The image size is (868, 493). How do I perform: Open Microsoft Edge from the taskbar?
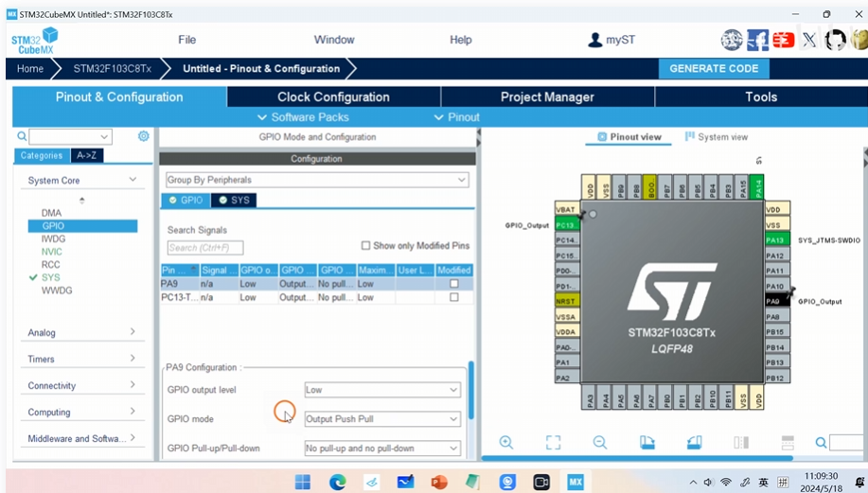pos(337,482)
